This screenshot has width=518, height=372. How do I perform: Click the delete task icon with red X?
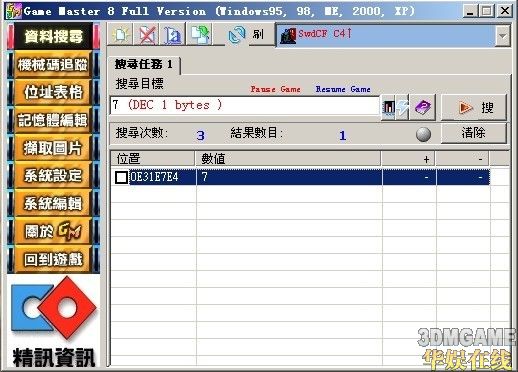tap(147, 34)
